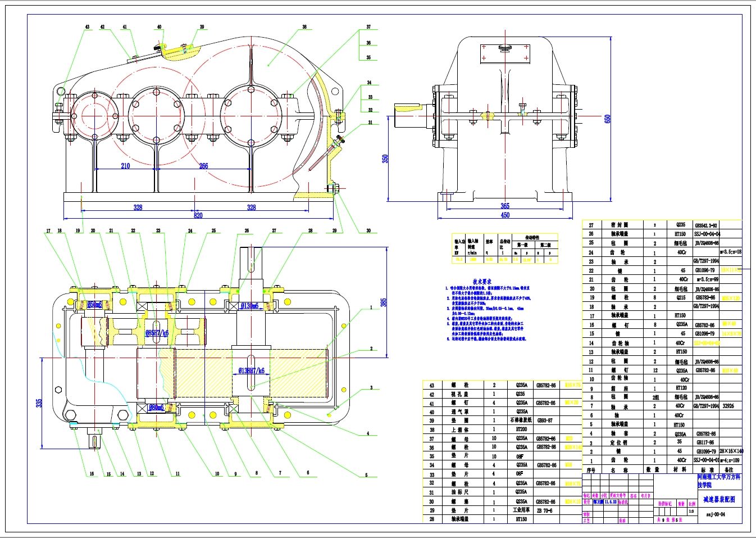Select the 材料 column header

coord(680,470)
